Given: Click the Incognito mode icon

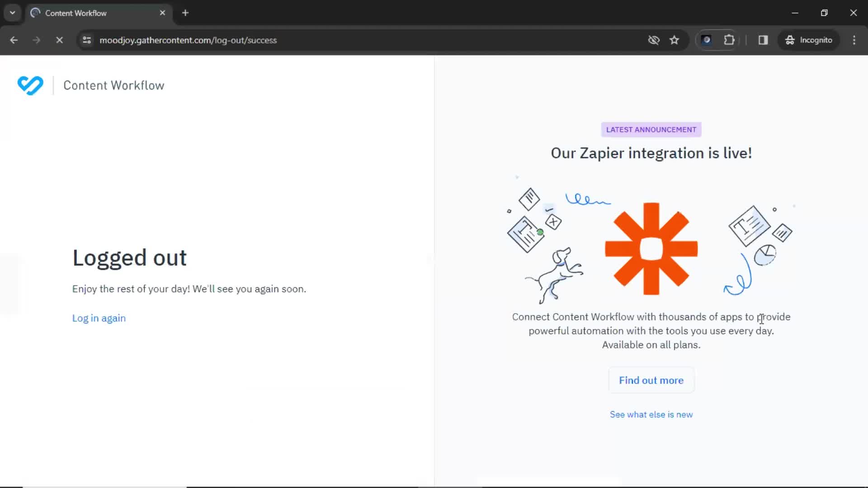Looking at the screenshot, I should (x=789, y=40).
